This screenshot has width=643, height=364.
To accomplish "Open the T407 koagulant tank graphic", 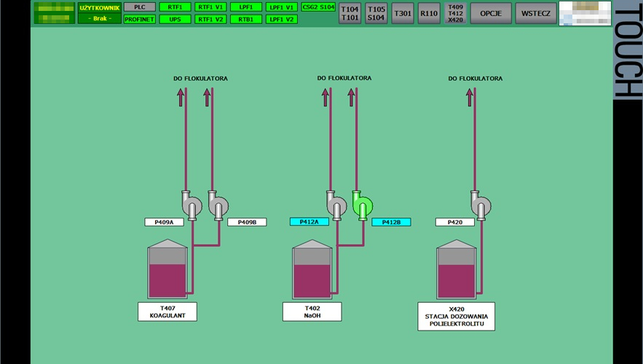I will 167,269.
